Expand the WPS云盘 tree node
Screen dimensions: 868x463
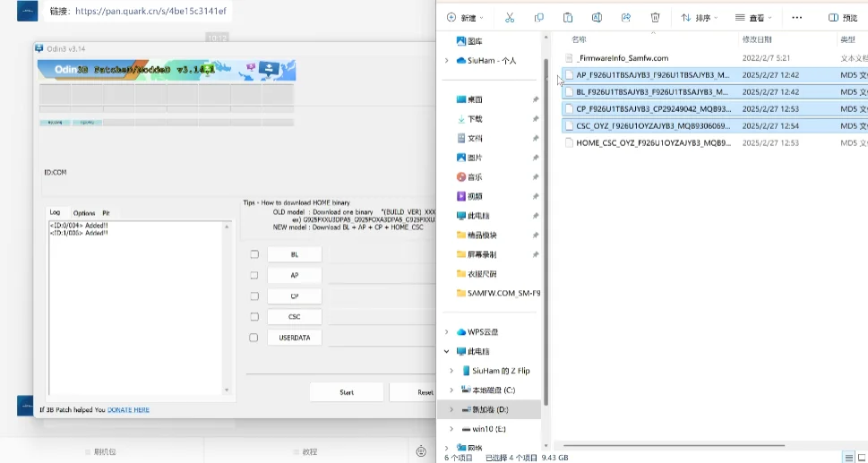447,332
